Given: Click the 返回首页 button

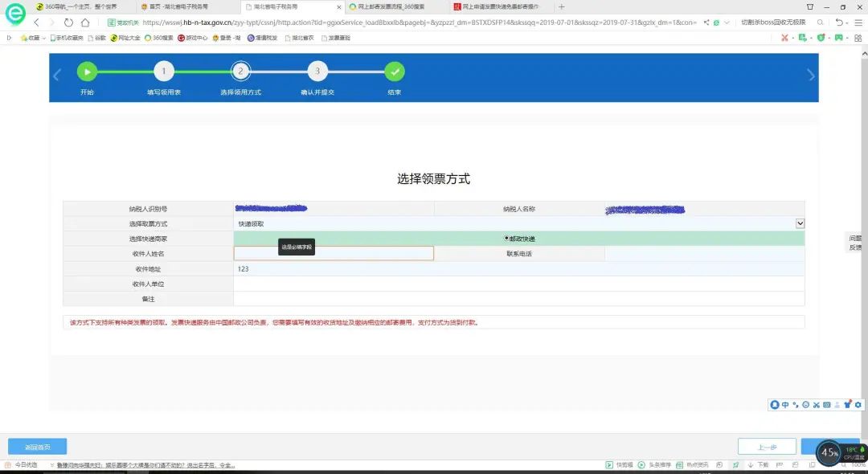Looking at the screenshot, I should click(38, 447).
